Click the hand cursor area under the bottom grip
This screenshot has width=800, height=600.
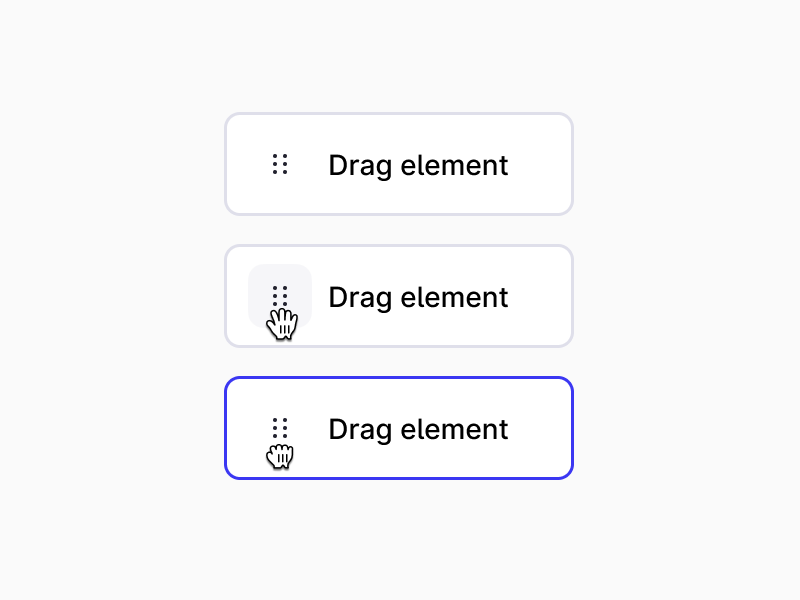[x=280, y=455]
